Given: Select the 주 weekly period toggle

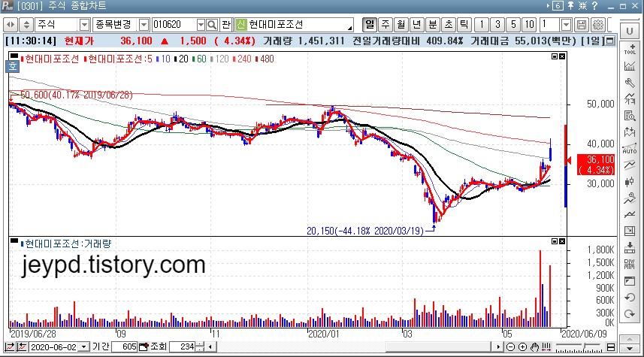Looking at the screenshot, I should click(385, 25).
